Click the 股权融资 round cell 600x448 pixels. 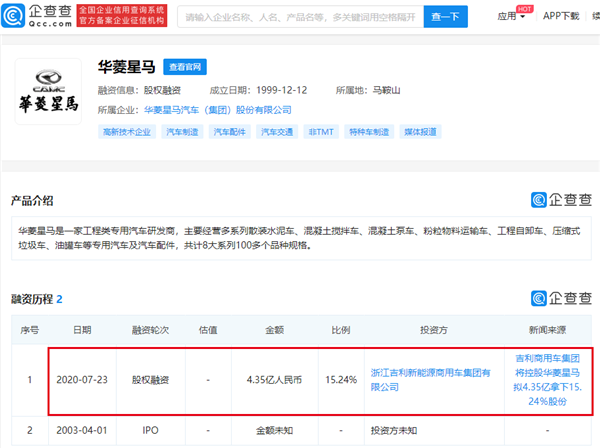(x=150, y=380)
